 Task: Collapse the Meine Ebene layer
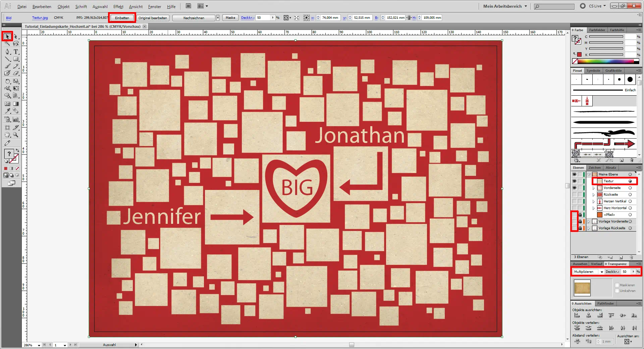pos(589,174)
